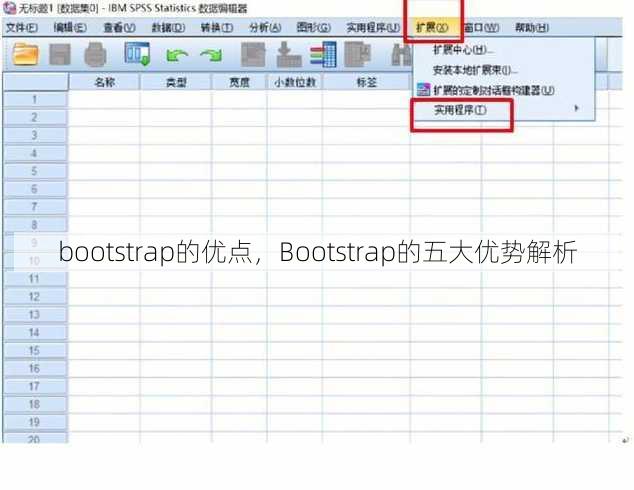Click the 宽度 column header
Viewport: 634px width, 490px height.
tap(239, 82)
